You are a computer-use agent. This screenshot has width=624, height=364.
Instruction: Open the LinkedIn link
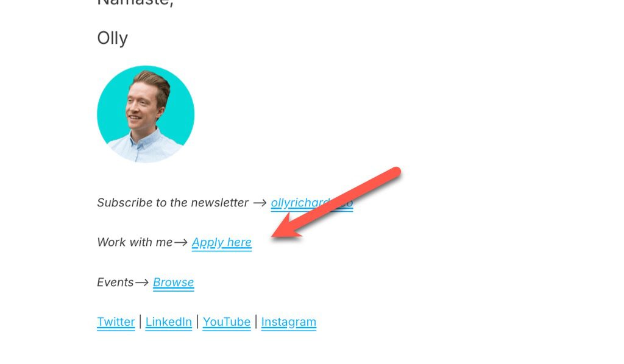pyautogui.click(x=169, y=322)
